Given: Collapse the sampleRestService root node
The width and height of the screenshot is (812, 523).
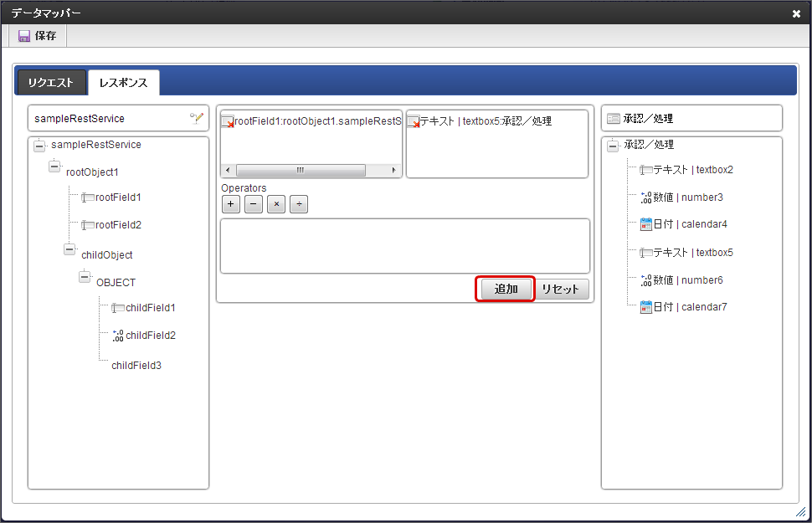Looking at the screenshot, I should [39, 146].
